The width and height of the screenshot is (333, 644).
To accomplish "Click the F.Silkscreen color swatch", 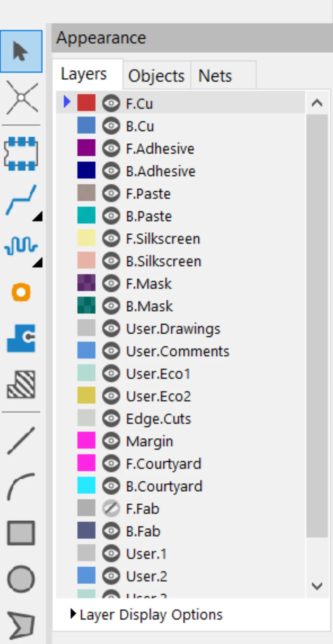I will coord(86,238).
